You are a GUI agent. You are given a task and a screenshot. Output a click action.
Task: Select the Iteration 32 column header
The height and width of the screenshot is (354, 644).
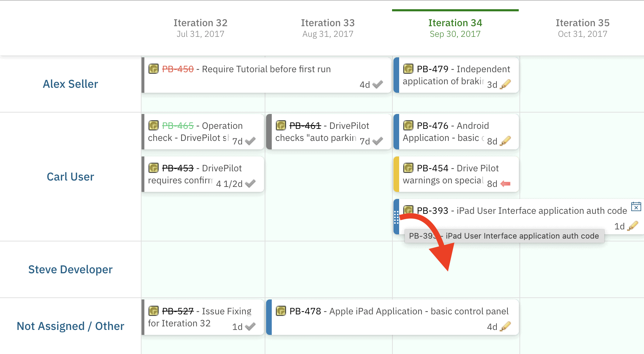point(200,28)
